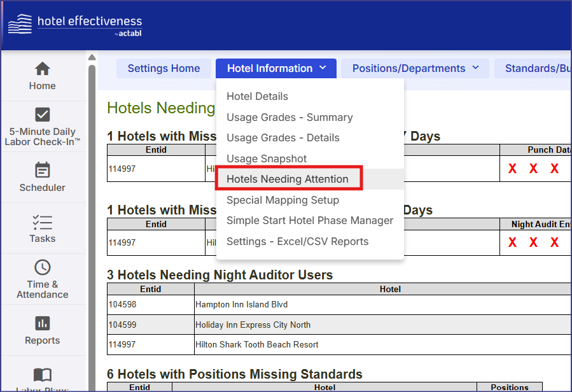Choose Usage Grades - Summary menu item
This screenshot has height=392, width=572.
point(289,117)
